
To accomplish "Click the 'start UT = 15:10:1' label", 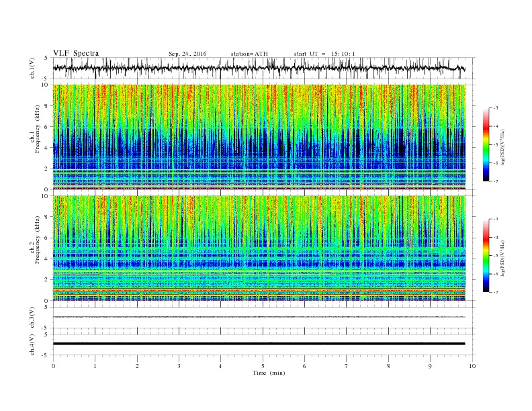I will (x=324, y=54).
